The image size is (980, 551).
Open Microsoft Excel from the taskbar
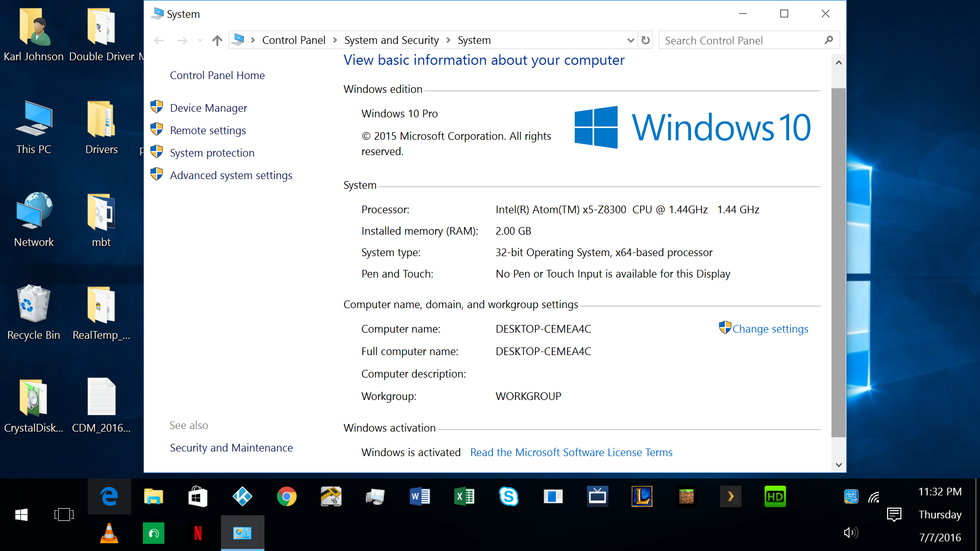(x=464, y=496)
